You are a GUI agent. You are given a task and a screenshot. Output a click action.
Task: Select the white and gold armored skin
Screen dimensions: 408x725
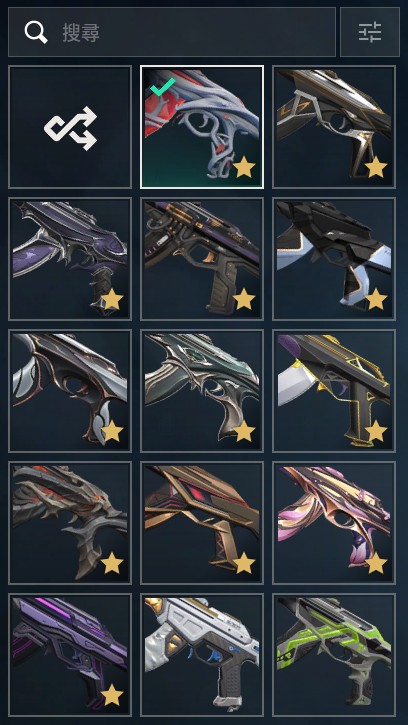(x=202, y=655)
